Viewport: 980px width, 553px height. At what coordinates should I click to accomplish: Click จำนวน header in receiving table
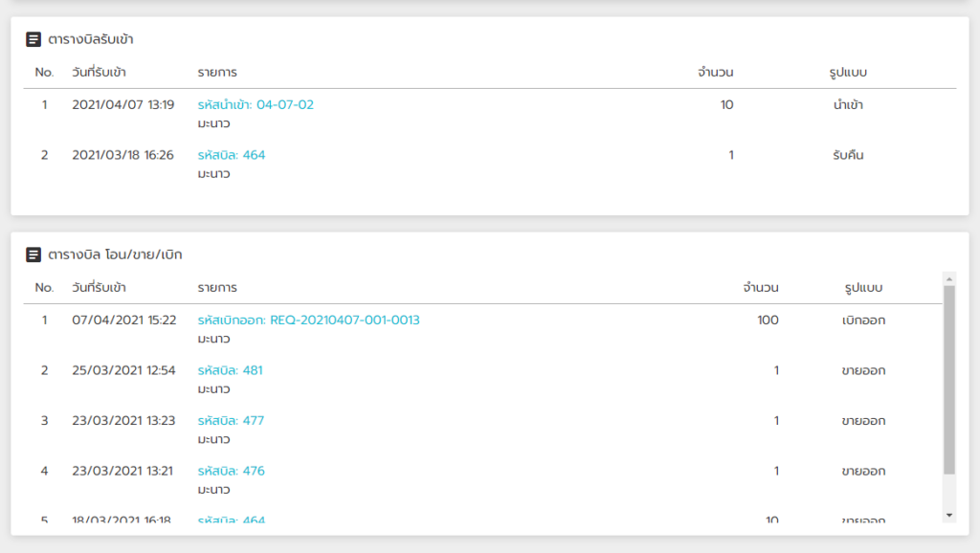pyautogui.click(x=716, y=72)
